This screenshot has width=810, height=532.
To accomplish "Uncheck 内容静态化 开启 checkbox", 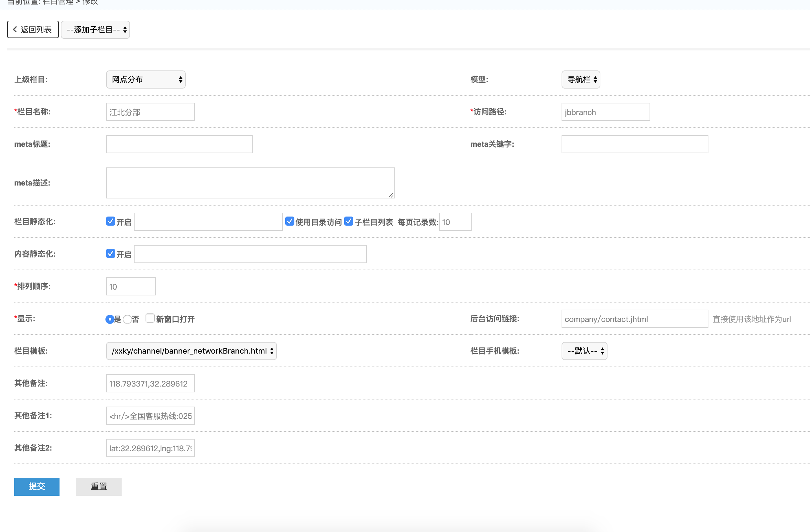I will (110, 254).
